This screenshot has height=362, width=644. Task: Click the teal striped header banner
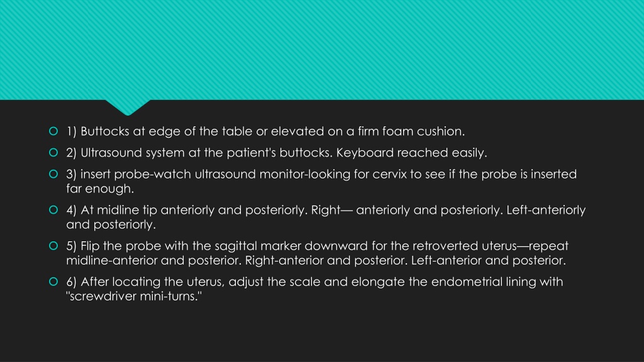(x=322, y=50)
